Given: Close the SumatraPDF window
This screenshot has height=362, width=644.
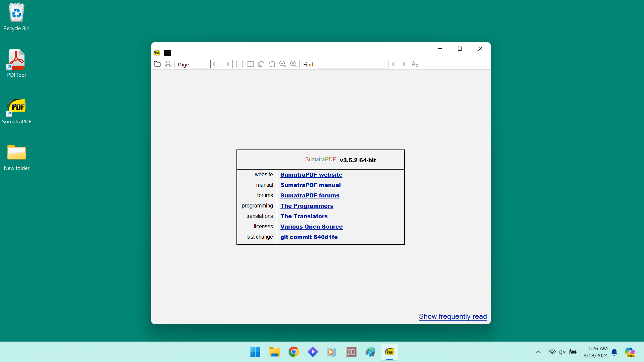Looking at the screenshot, I should coord(480,49).
